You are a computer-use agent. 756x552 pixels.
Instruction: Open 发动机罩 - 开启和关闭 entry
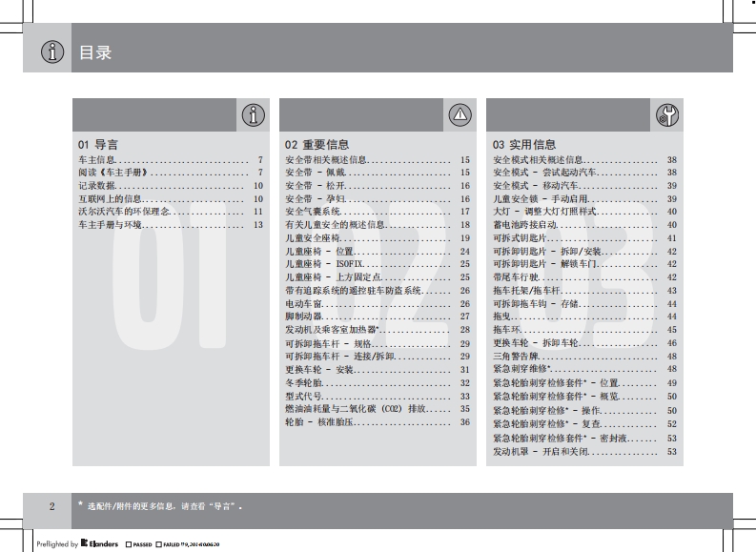541,450
